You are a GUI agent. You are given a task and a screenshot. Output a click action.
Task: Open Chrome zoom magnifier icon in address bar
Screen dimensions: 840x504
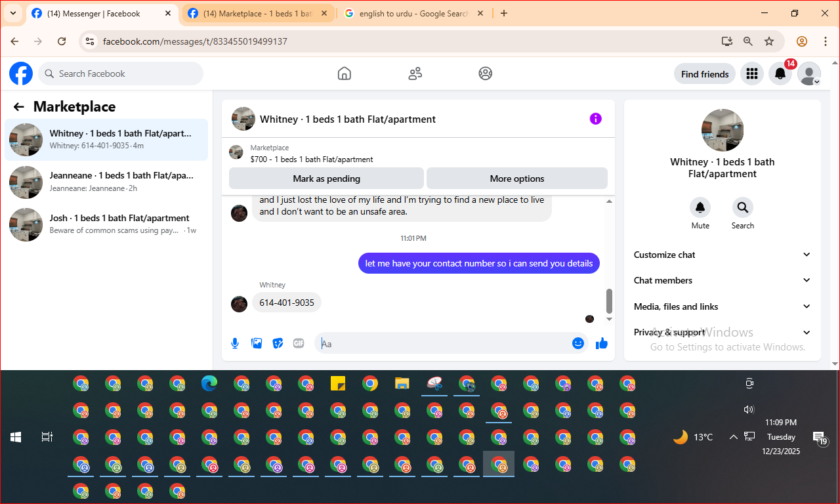748,41
